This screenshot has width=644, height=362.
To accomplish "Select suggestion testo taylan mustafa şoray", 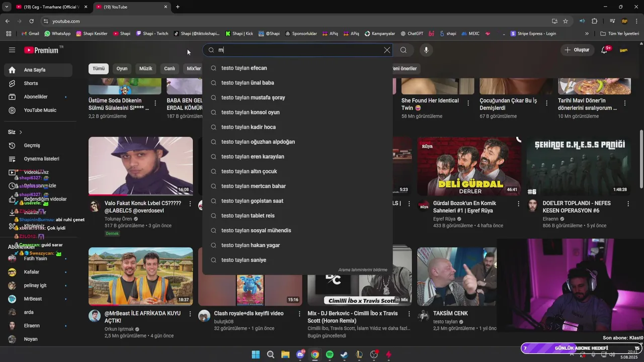I will click(x=297, y=98).
